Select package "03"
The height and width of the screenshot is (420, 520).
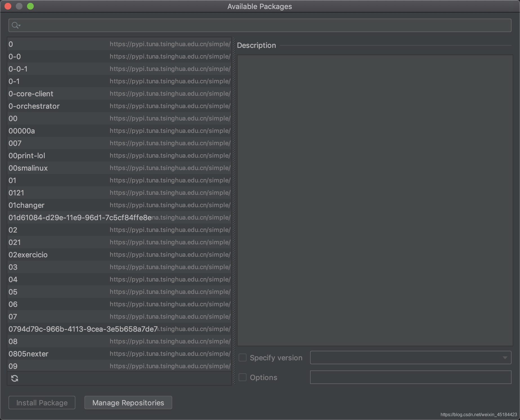pyautogui.click(x=119, y=267)
